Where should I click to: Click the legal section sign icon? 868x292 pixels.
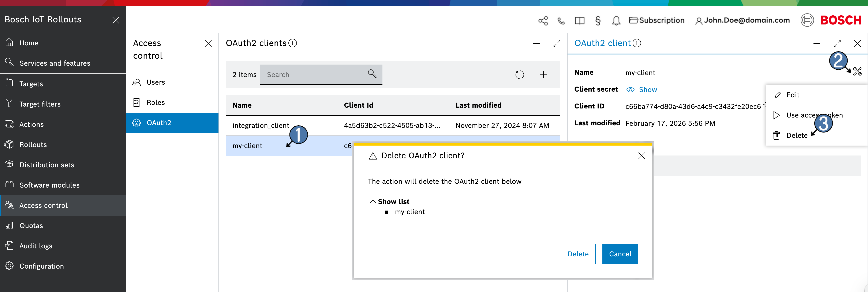pyautogui.click(x=598, y=20)
